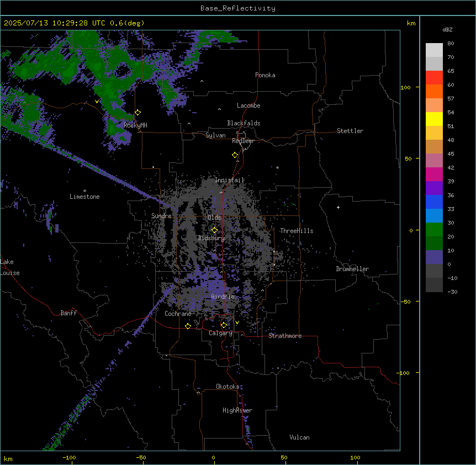Click the -100 tick on the bottom axis
476x465 pixels.
click(69, 458)
